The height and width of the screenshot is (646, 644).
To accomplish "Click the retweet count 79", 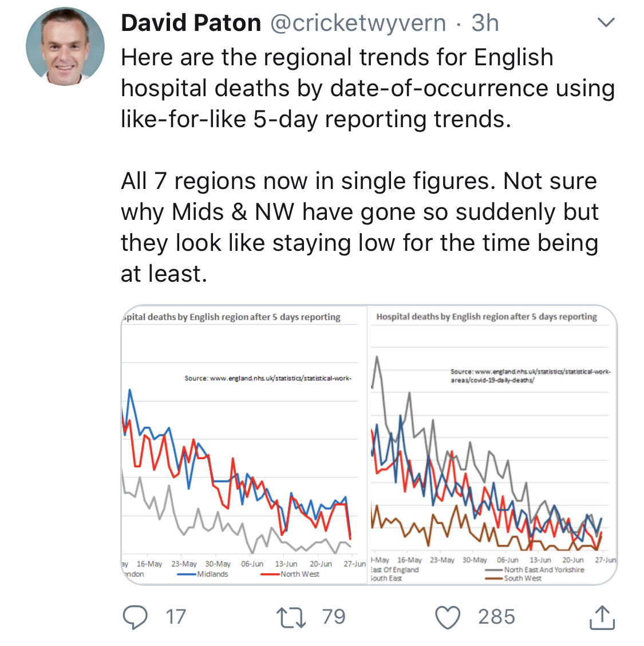I will point(334,617).
